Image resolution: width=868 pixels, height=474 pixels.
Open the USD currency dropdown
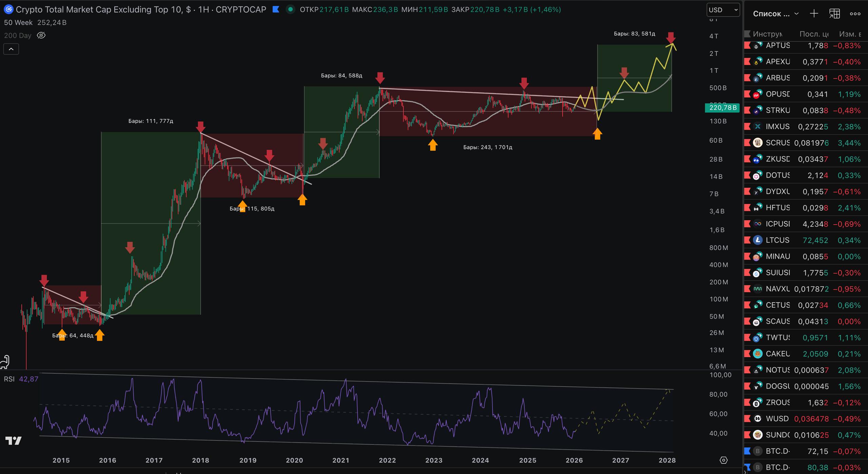coord(723,10)
